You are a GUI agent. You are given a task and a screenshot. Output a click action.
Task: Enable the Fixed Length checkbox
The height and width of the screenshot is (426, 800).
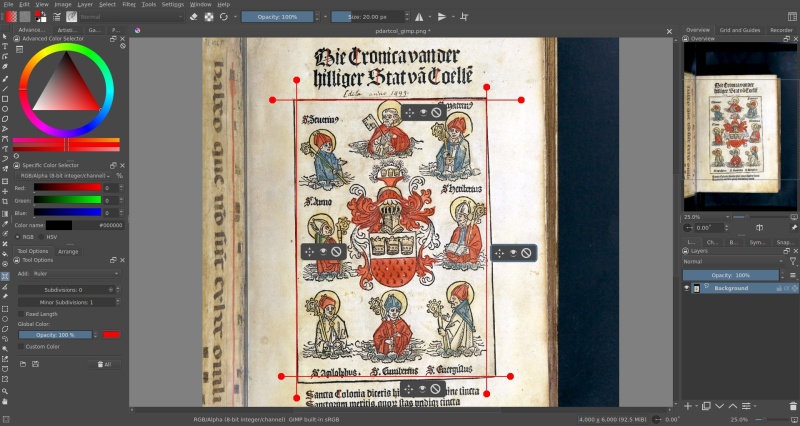(21, 314)
